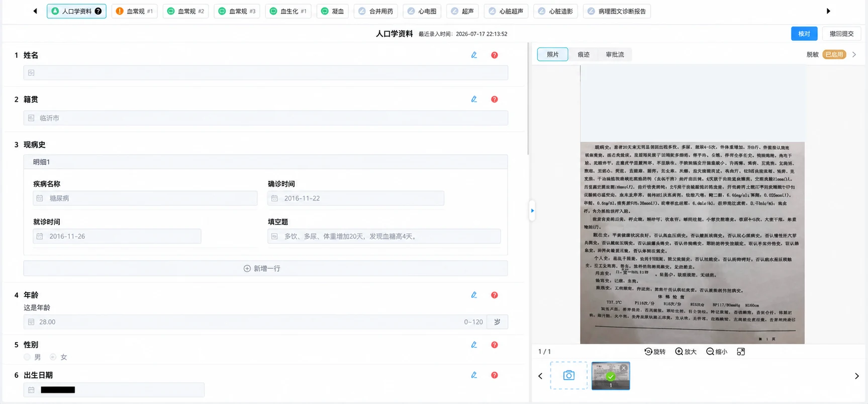This screenshot has width=868, height=404.
Task: Click the blue 核对 button
Action: [x=804, y=34]
